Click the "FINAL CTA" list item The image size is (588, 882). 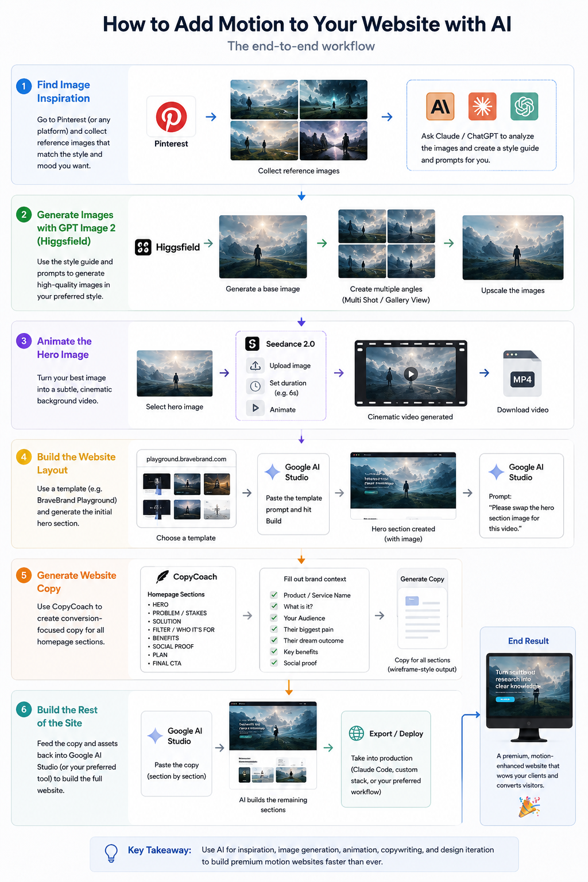[x=167, y=663]
